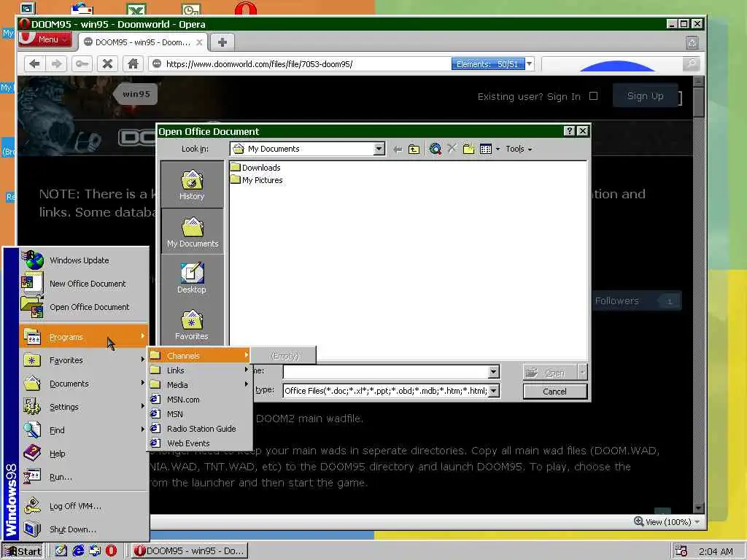The height and width of the screenshot is (560, 747).
Task: Click the dialog help question-mark button
Action: coord(569,131)
